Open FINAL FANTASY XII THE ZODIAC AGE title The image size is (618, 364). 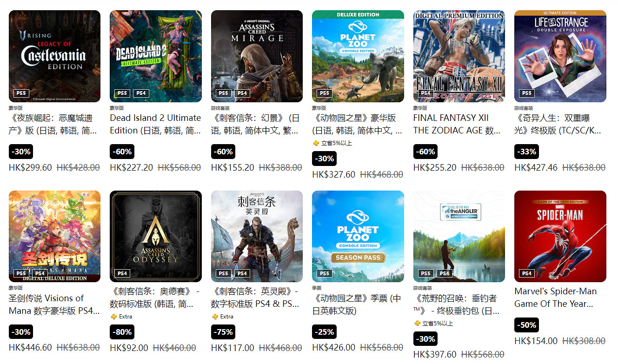457,124
